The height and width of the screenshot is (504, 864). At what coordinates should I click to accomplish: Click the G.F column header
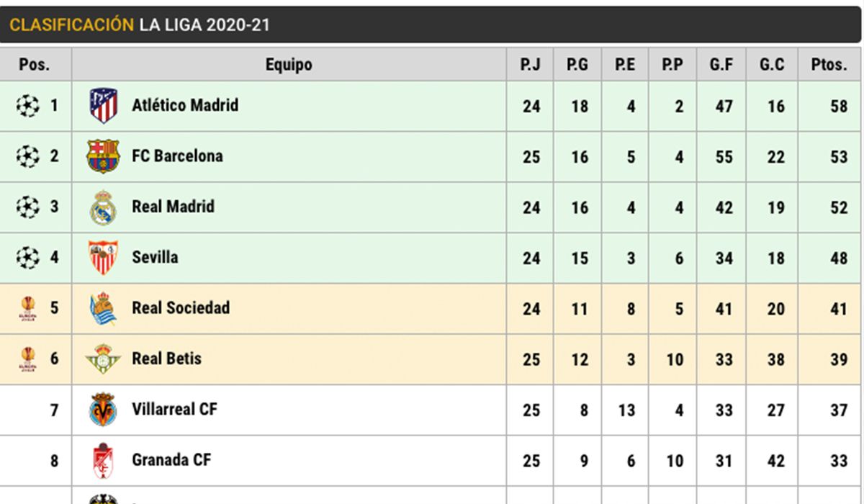point(721,65)
